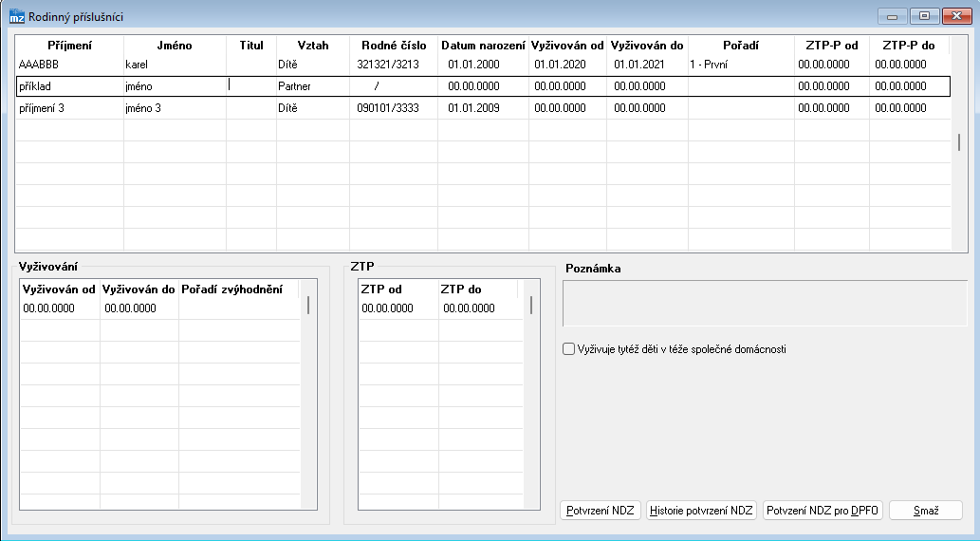The image size is (980, 541).
Task: Click into the Poznámka text field
Action: click(765, 303)
